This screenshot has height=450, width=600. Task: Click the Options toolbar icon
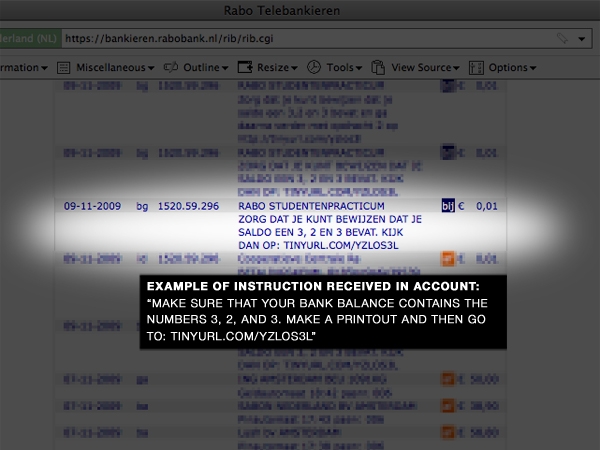click(x=476, y=68)
